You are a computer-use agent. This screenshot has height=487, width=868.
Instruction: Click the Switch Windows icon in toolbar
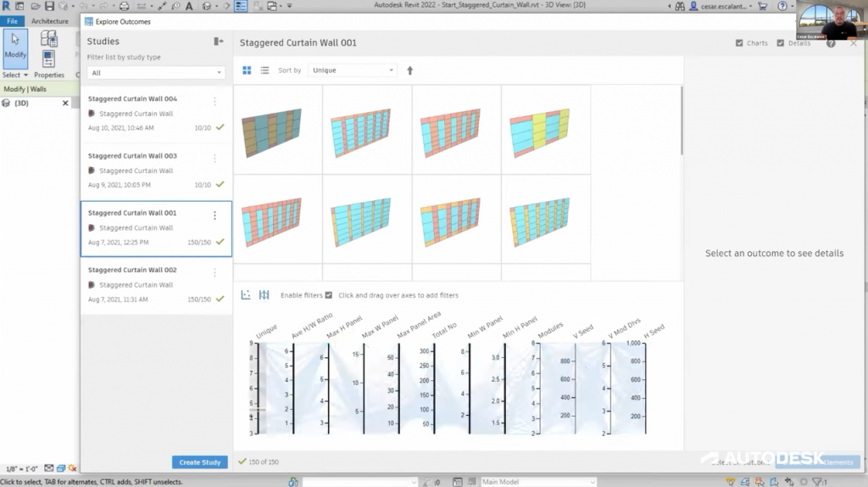[272, 6]
